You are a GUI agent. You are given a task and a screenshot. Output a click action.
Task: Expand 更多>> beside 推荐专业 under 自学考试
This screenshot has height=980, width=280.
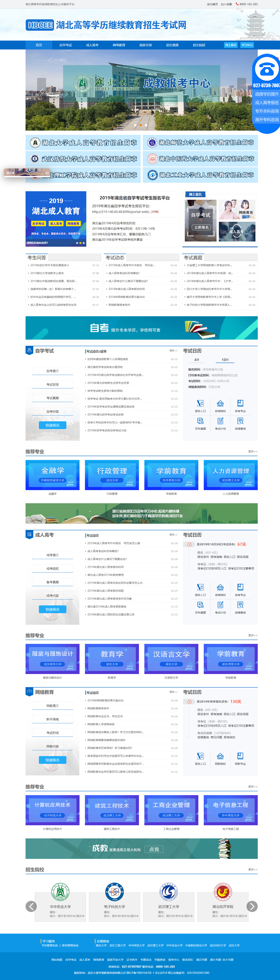coord(253,452)
